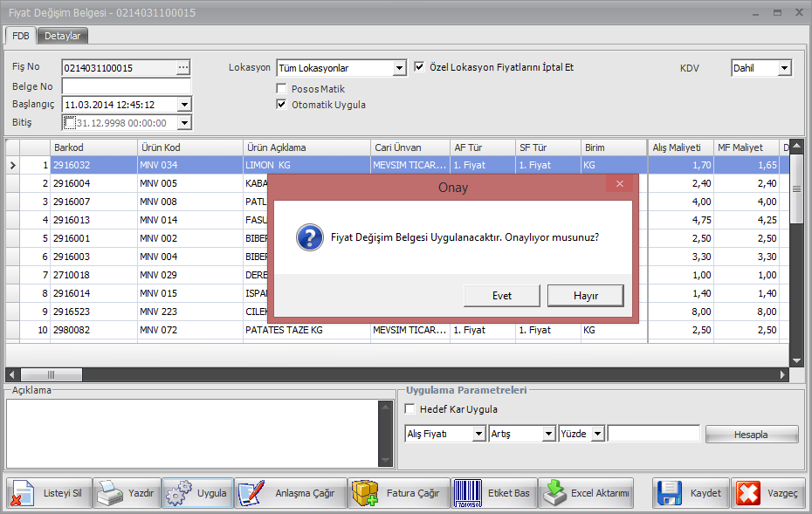Toggle Özel Lokasyon Fiyatlarını İptal Et checkbox
812x514 pixels.
[420, 67]
